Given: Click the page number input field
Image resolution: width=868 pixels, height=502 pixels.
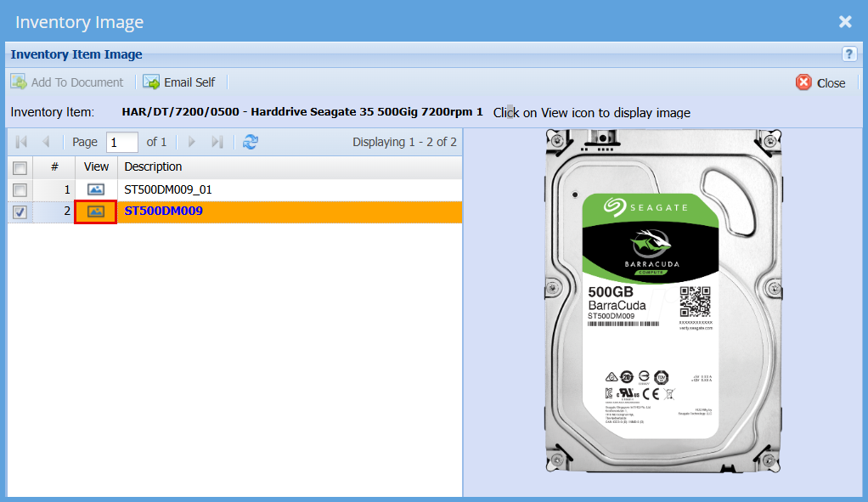Looking at the screenshot, I should pos(122,142).
